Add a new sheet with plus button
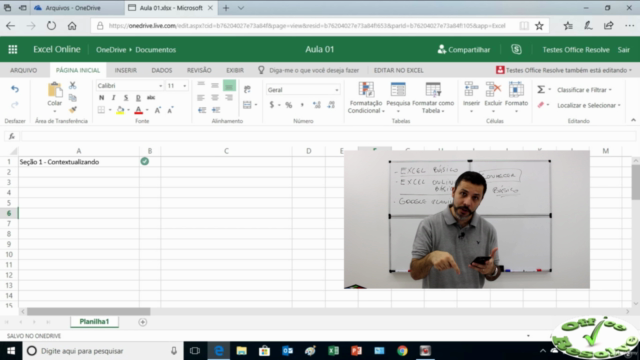This screenshot has height=360, width=640. [142, 322]
